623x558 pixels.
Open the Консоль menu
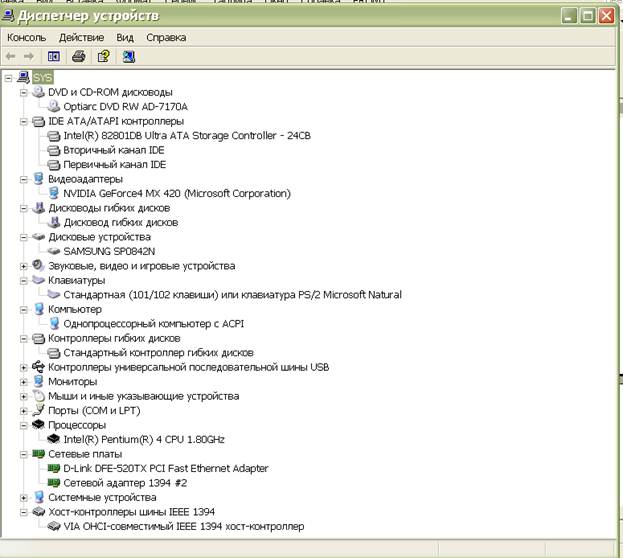click(27, 37)
